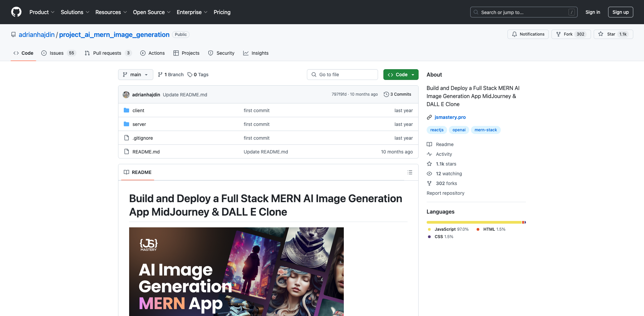Switch to the Pull requests tab
This screenshot has height=316, width=644.
pyautogui.click(x=107, y=53)
